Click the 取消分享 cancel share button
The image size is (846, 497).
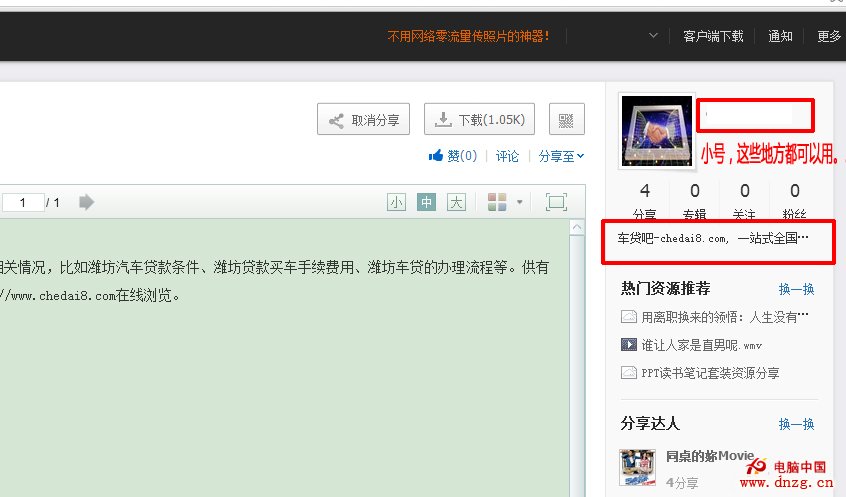click(x=363, y=119)
